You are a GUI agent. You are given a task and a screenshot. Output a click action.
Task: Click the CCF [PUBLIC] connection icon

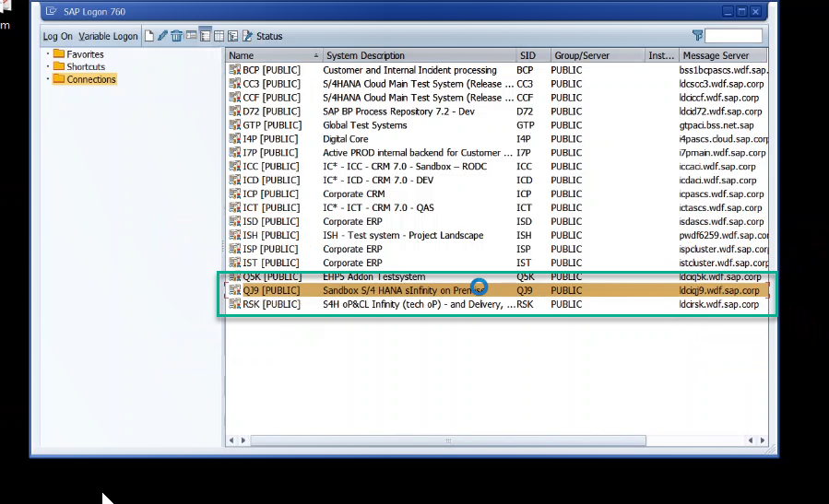tap(235, 98)
